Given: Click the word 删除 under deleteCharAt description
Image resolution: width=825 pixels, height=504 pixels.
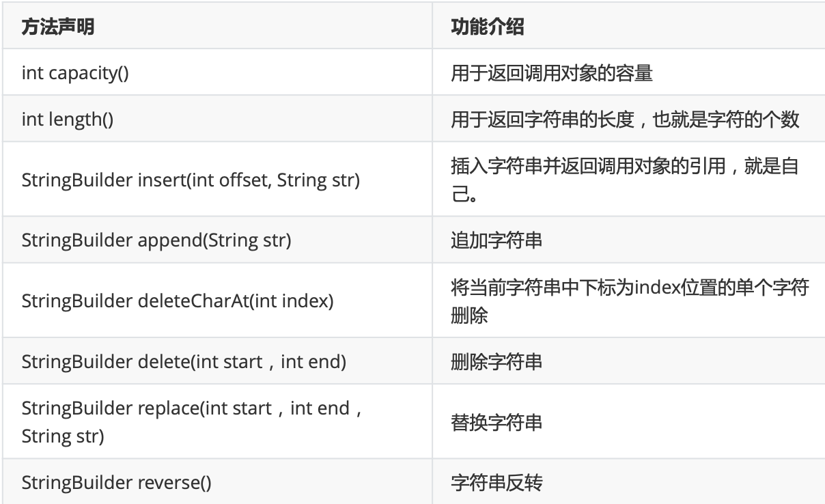Looking at the screenshot, I should (x=469, y=316).
